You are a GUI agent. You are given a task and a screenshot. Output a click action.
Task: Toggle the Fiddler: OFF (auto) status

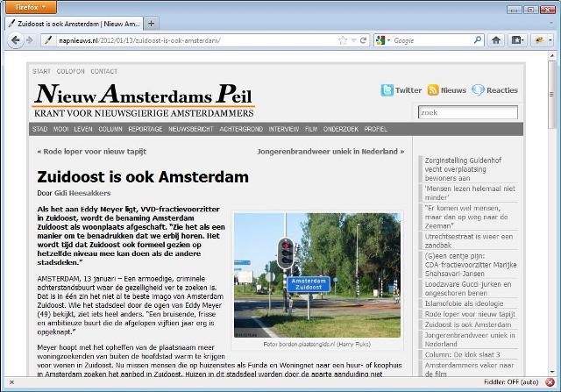pos(511,382)
